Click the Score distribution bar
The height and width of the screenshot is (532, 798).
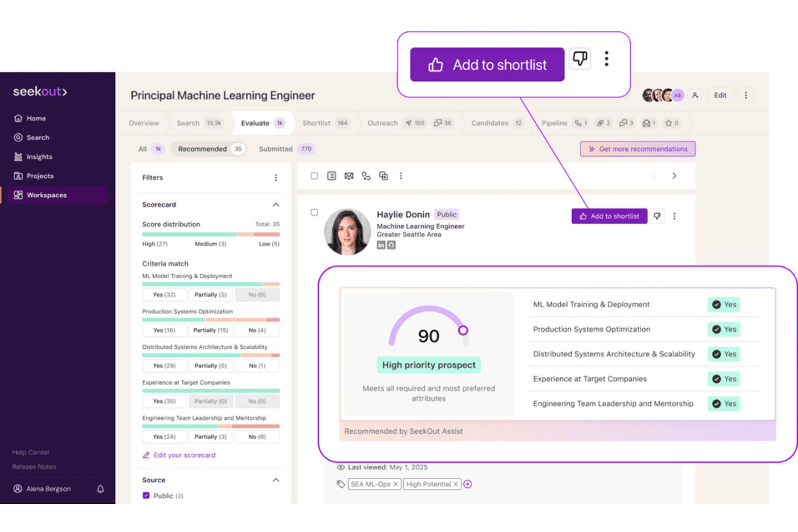click(211, 234)
